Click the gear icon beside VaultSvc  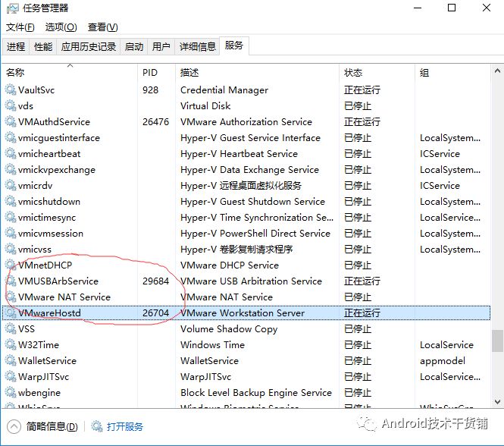pyautogui.click(x=11, y=90)
